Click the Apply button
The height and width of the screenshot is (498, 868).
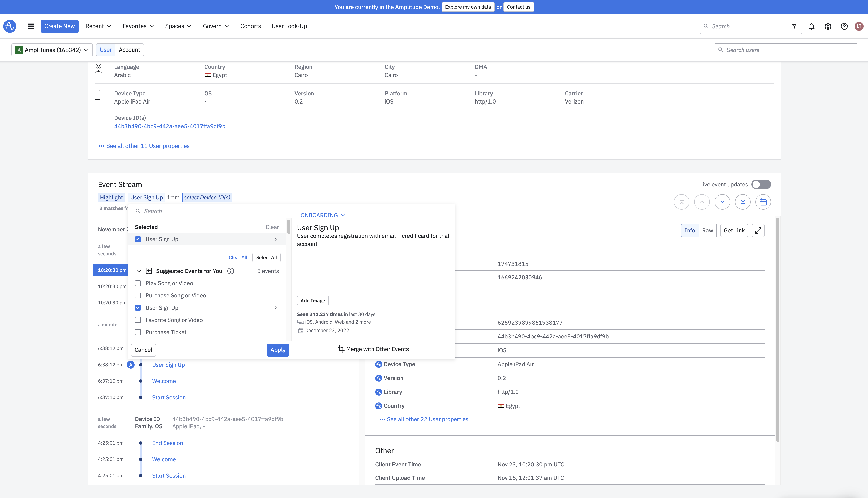point(278,350)
